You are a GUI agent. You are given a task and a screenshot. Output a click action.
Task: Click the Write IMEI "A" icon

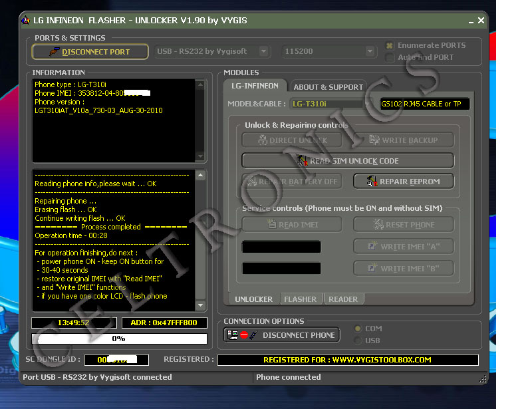(x=372, y=246)
